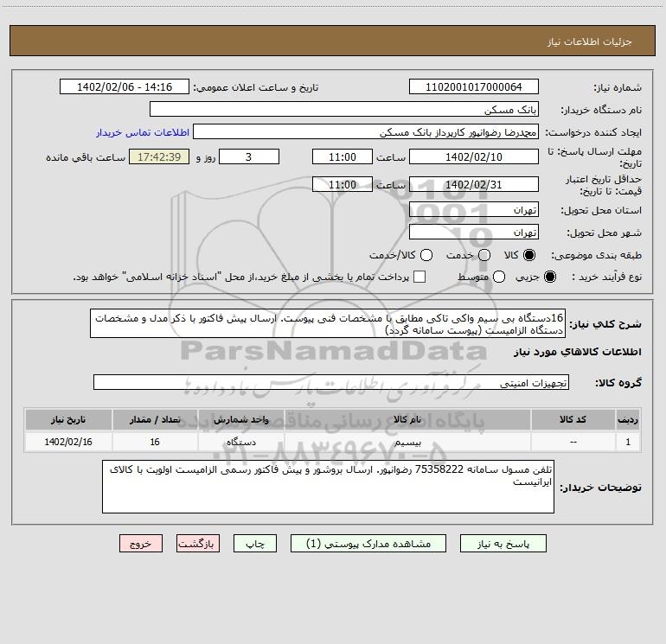Open اطلاعات تماس خریدار contact link
666x644 pixels.
tap(138, 133)
